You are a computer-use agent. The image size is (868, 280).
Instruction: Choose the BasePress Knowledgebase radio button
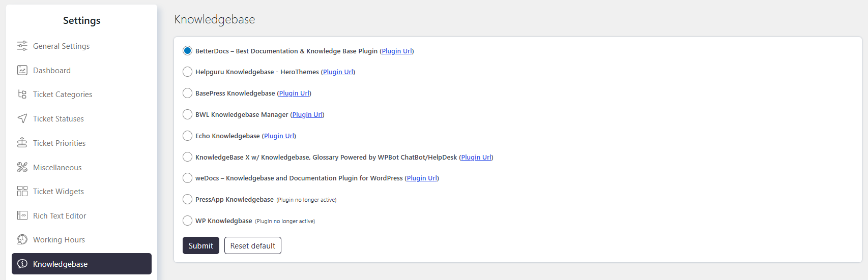[187, 93]
